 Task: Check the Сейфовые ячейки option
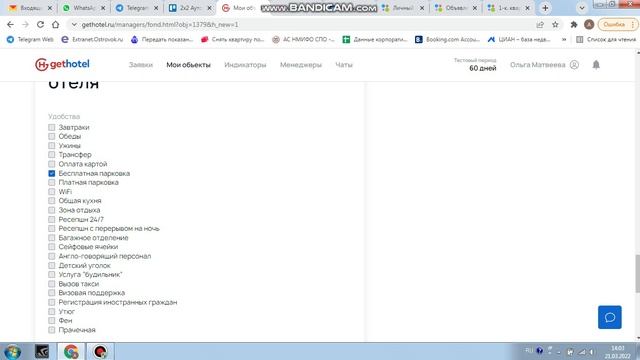pyautogui.click(x=51, y=247)
